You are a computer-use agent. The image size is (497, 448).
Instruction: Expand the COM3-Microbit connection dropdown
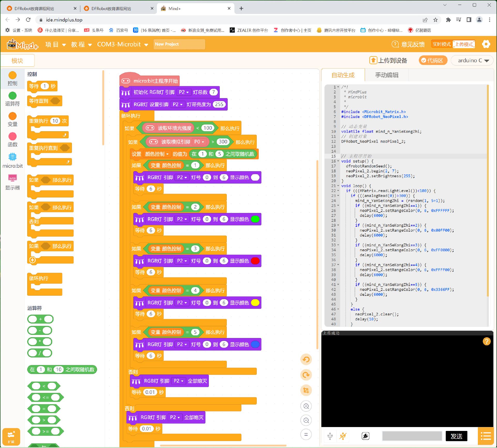122,45
